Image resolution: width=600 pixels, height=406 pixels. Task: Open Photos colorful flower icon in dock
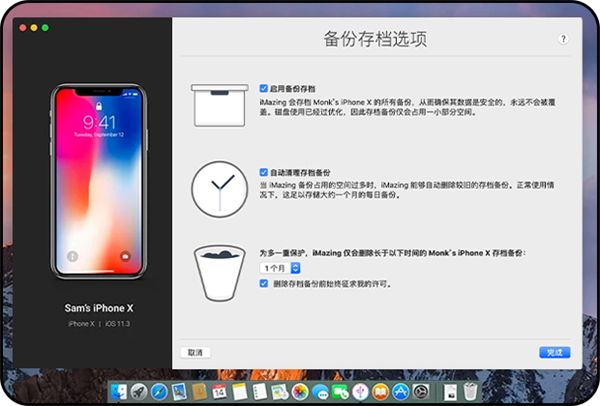[x=300, y=392]
